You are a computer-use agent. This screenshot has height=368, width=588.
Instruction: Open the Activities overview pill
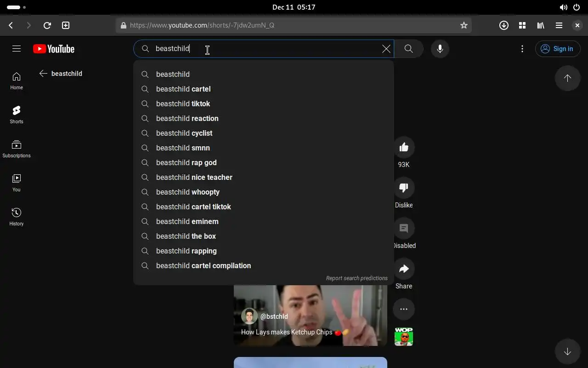click(16, 7)
